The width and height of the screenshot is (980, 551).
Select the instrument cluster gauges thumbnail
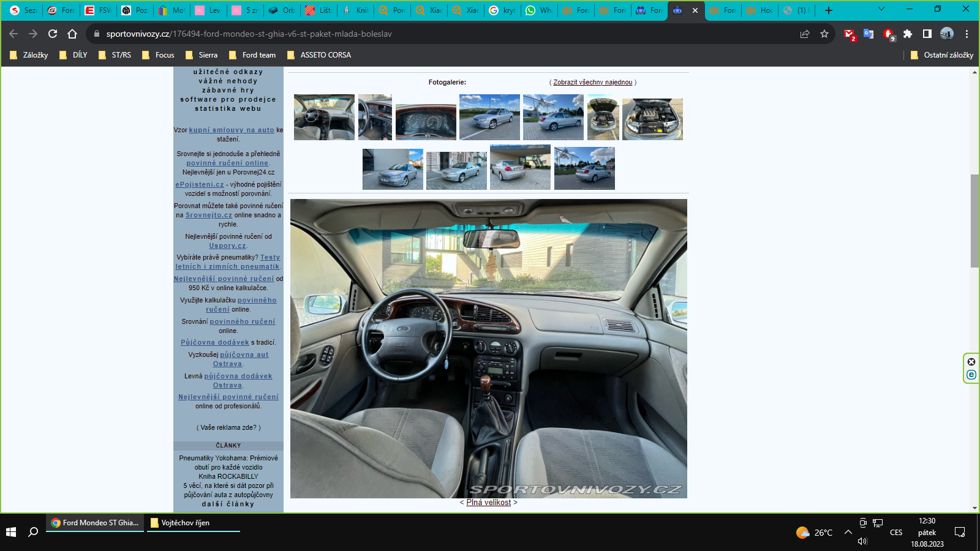426,122
